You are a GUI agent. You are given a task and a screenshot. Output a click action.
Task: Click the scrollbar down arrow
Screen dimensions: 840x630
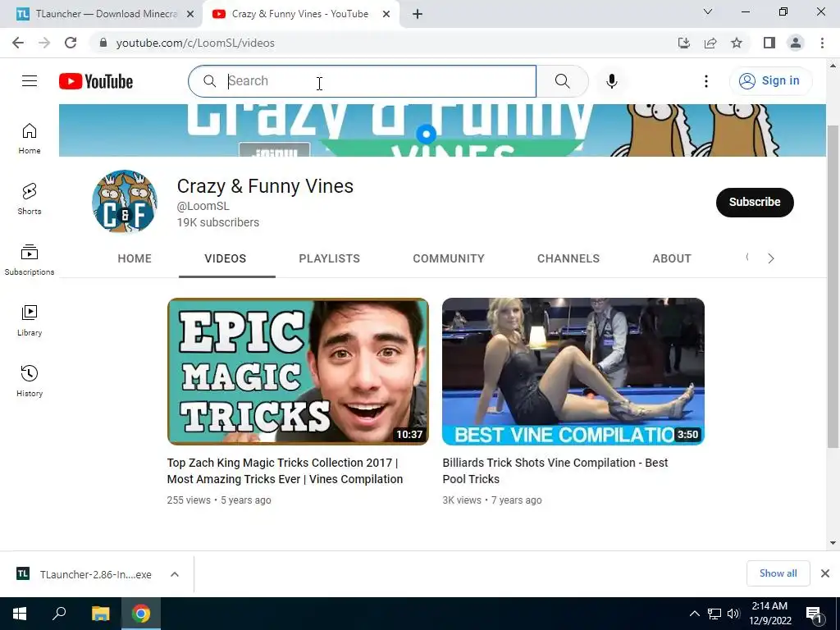833,543
